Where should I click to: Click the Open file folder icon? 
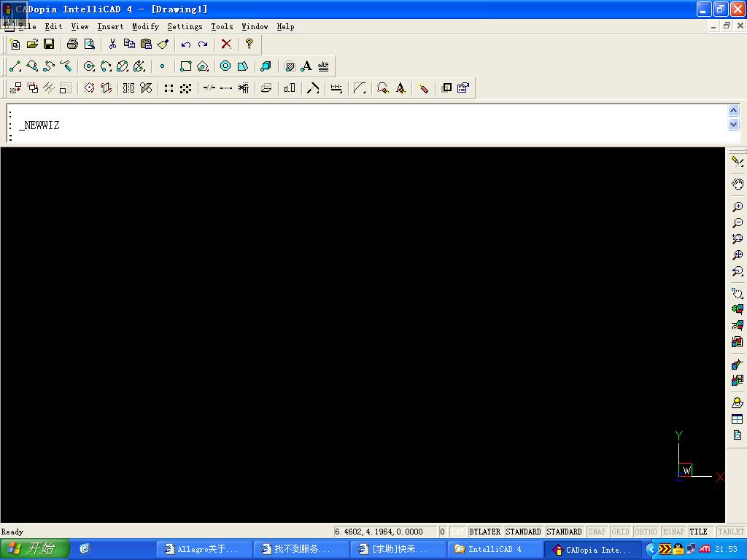point(32,44)
